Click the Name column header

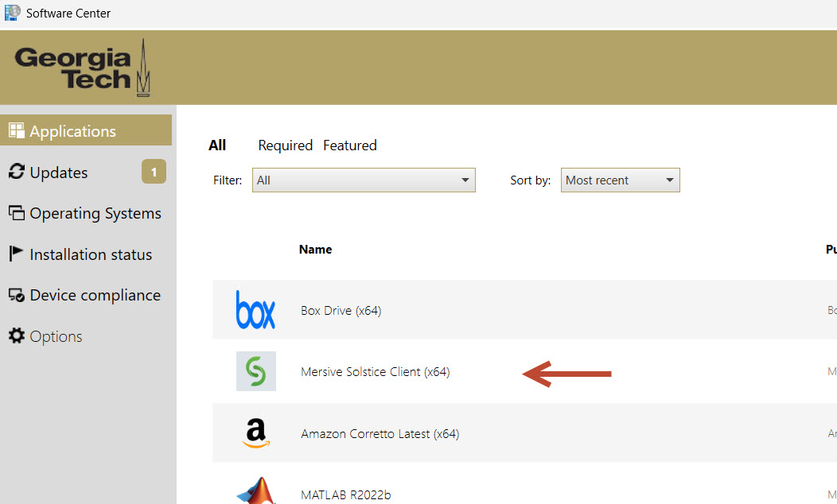coord(316,249)
